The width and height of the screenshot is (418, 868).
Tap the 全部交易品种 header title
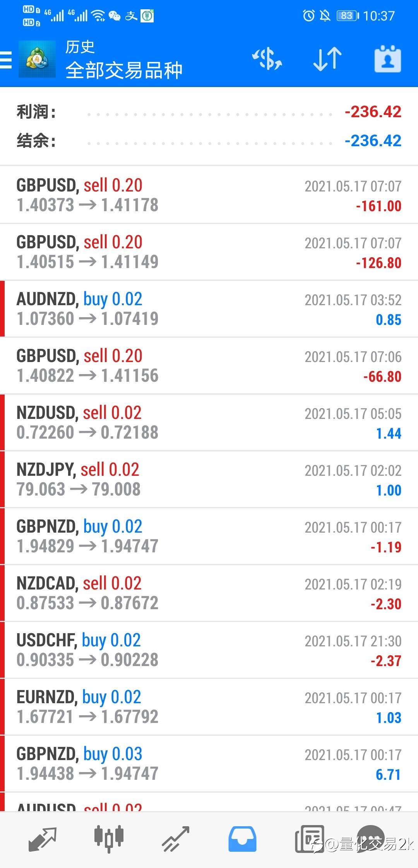(x=124, y=70)
